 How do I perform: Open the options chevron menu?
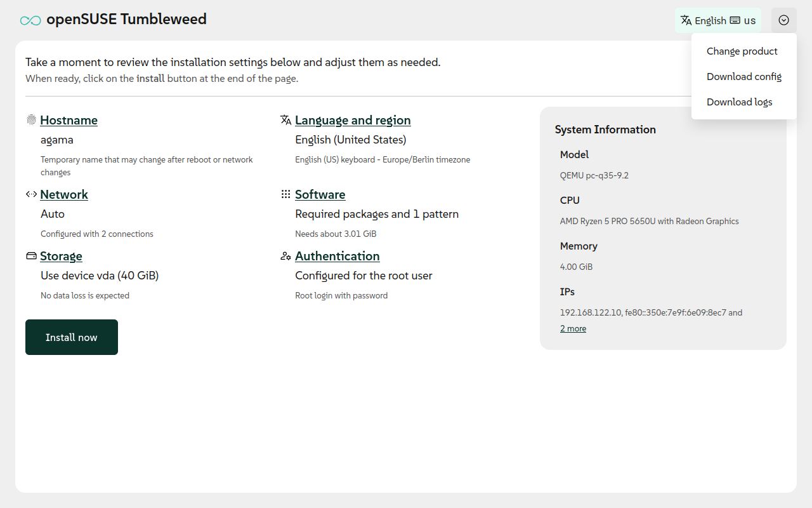tap(783, 20)
